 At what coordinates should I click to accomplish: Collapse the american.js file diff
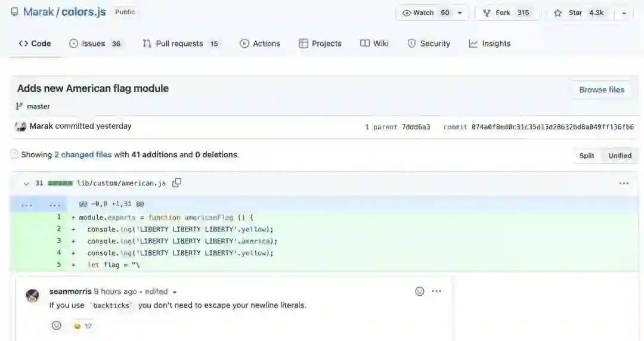pyautogui.click(x=26, y=184)
